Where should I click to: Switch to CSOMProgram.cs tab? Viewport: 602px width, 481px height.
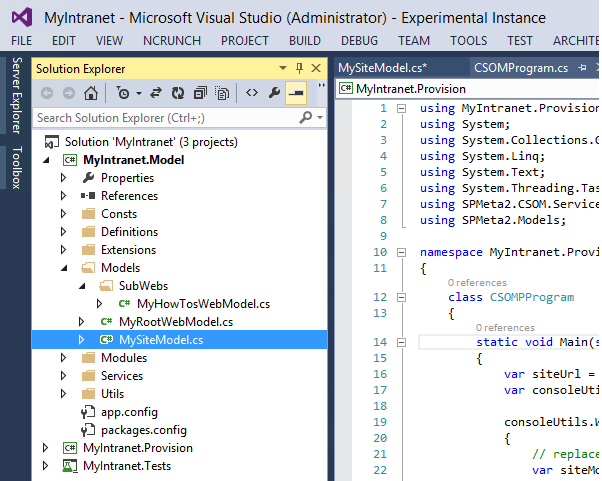click(x=521, y=68)
